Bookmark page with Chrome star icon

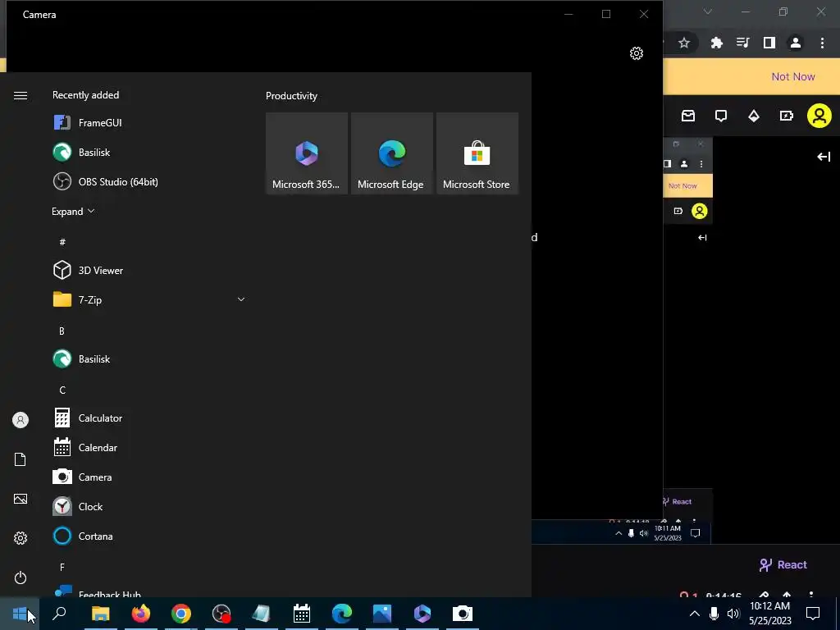click(684, 43)
